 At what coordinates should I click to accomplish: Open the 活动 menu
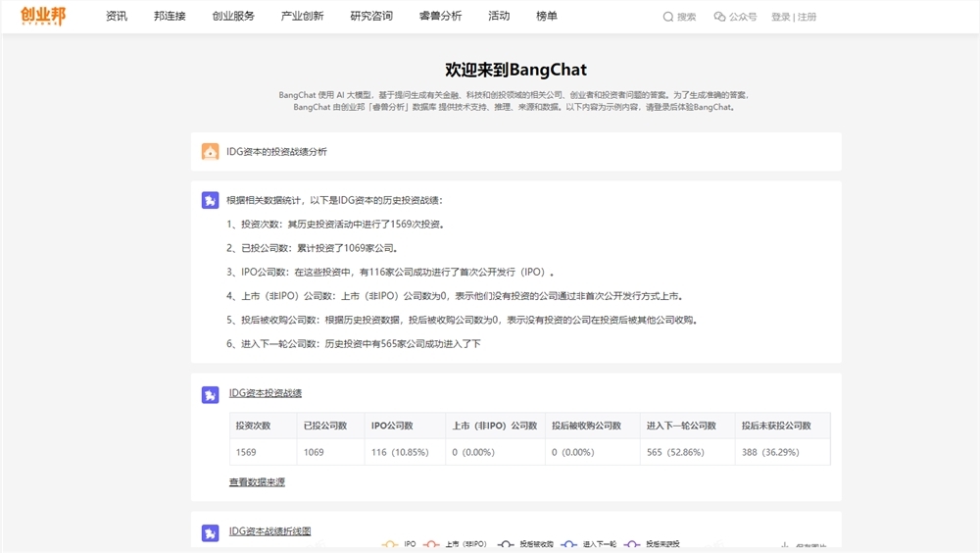click(x=499, y=17)
